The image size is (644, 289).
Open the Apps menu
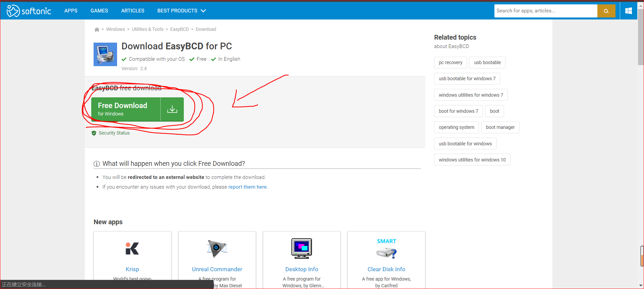click(71, 11)
